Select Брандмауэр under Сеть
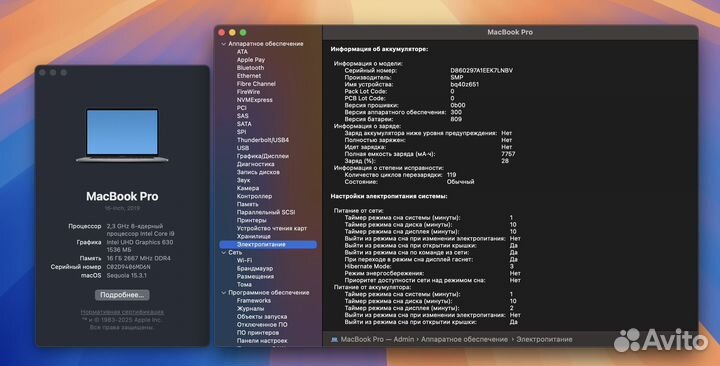The width and height of the screenshot is (720, 366). (x=255, y=269)
